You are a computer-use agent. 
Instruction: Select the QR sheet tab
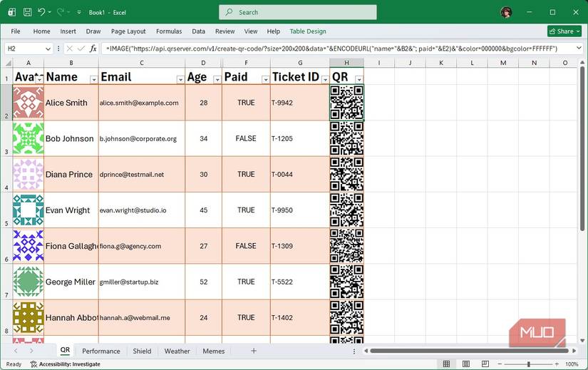click(65, 351)
